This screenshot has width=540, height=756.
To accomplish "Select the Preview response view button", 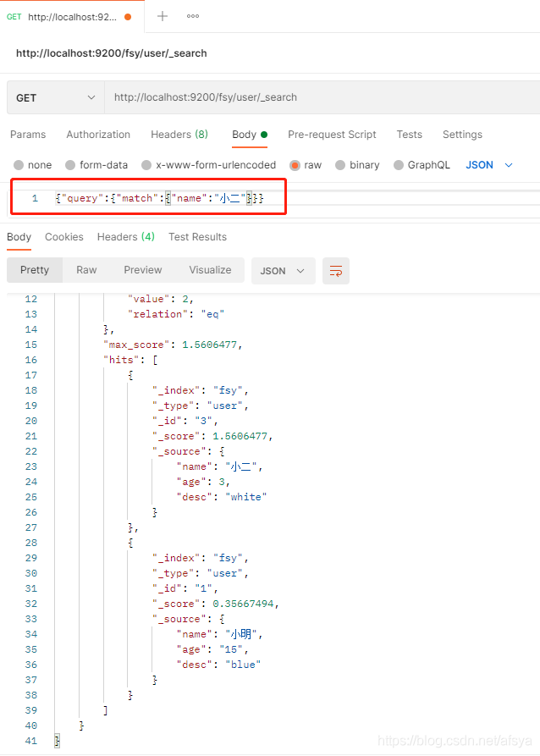I will pyautogui.click(x=143, y=270).
